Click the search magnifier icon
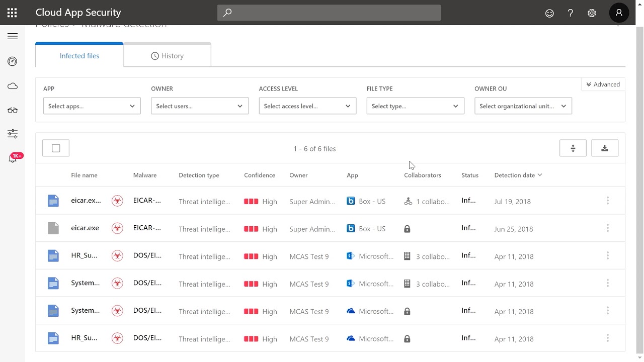 pyautogui.click(x=227, y=13)
